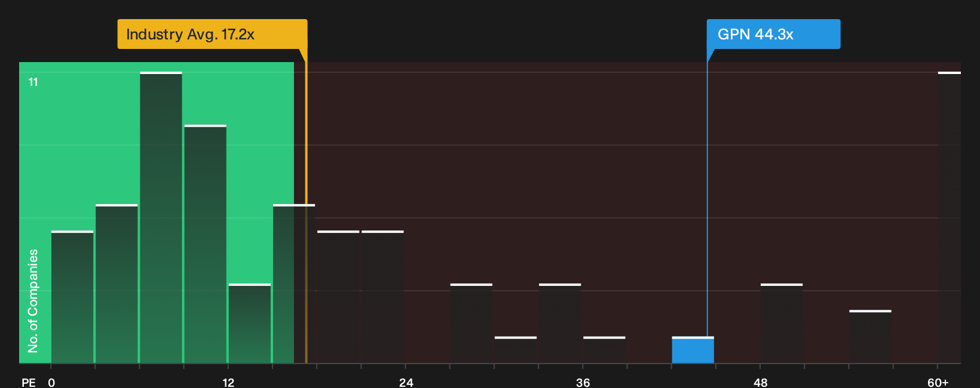The width and height of the screenshot is (980, 388).
Task: Select the bar starting at PE 48
Action: point(782,324)
